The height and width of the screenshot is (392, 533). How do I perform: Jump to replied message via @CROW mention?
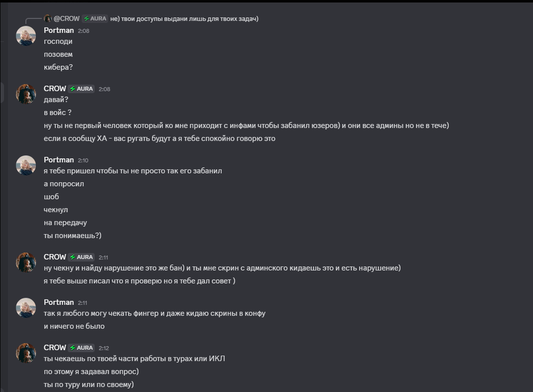[x=67, y=19]
